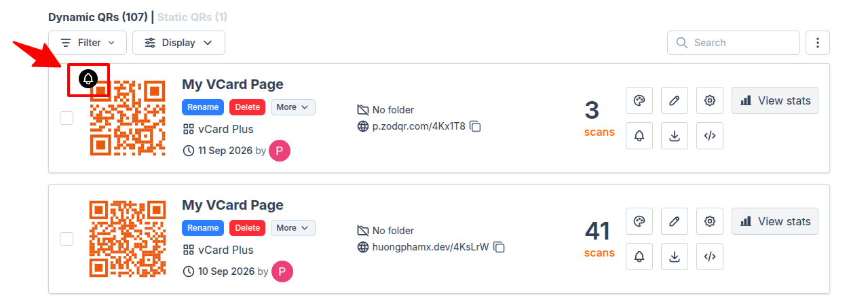Open palette icon for second QR code
This screenshot has height=302, width=868.
point(639,221)
